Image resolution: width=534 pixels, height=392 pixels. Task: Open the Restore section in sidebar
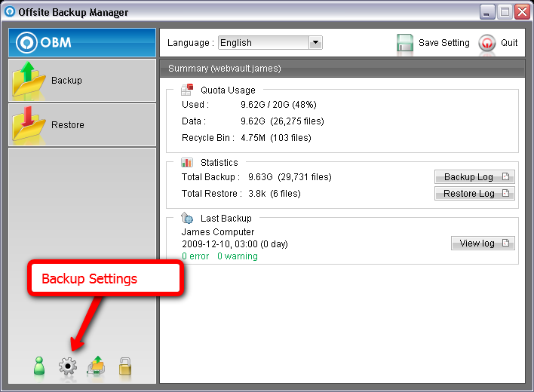81,124
